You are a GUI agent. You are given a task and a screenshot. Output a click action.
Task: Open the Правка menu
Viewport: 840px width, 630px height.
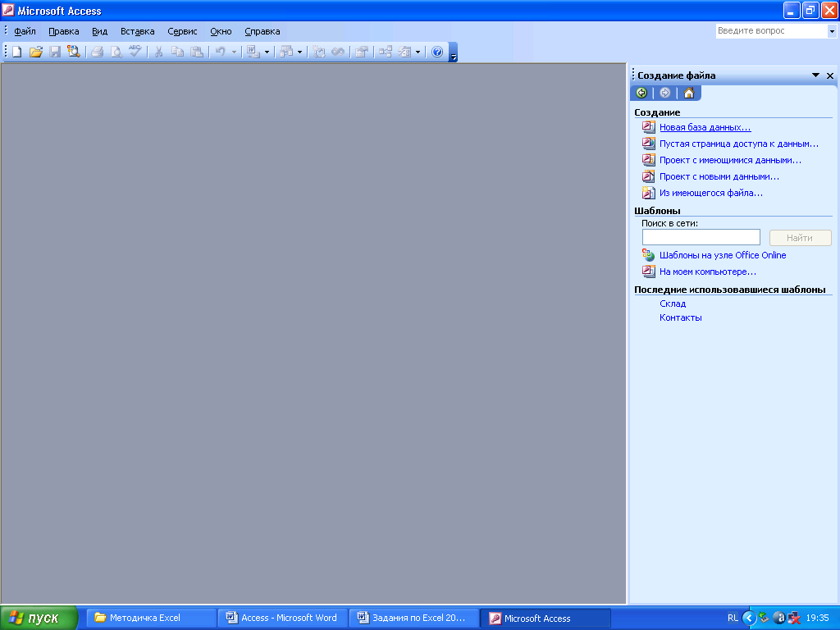(64, 31)
